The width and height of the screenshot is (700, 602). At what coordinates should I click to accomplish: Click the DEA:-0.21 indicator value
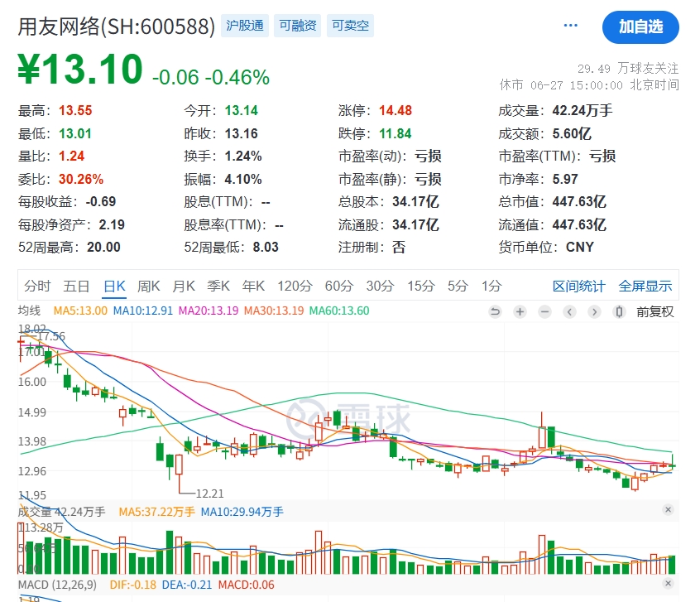(x=187, y=585)
